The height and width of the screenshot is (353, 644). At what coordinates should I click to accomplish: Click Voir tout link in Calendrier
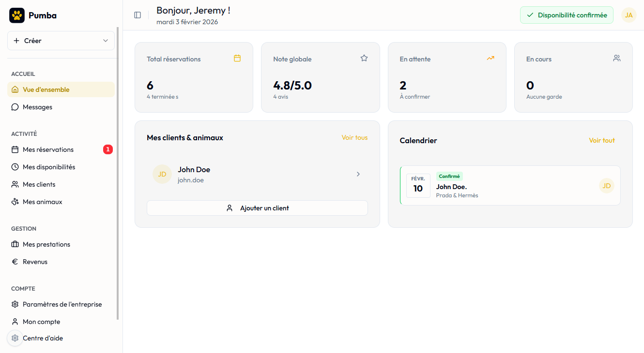601,140
